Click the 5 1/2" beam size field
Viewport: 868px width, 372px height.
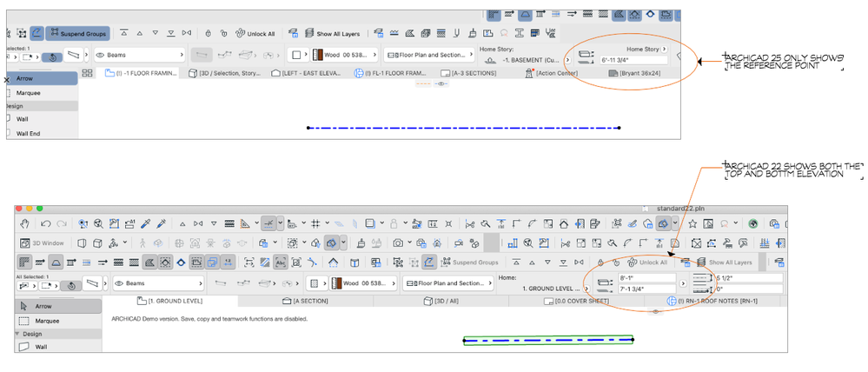[748, 278]
